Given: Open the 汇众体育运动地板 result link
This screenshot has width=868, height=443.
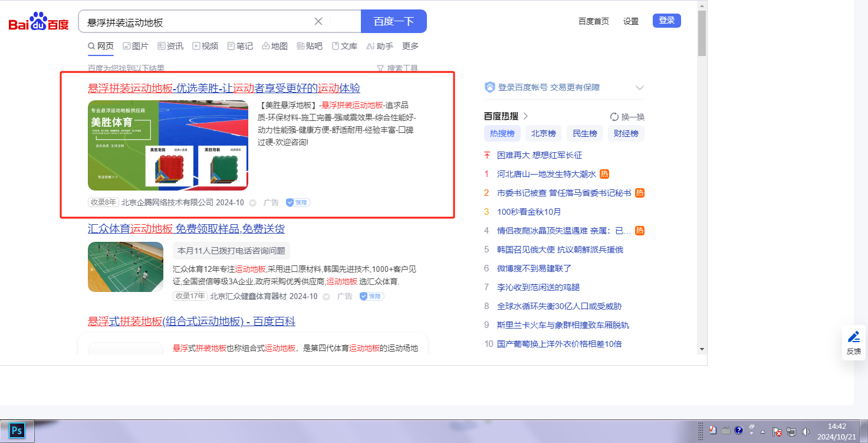Looking at the screenshot, I should (x=186, y=229).
